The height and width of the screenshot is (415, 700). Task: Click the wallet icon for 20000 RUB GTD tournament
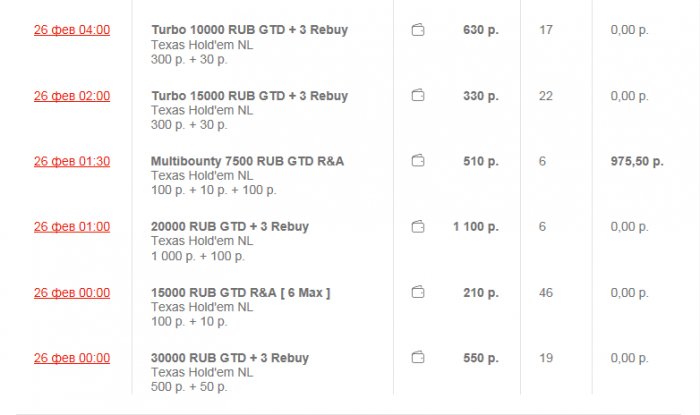[x=418, y=227]
